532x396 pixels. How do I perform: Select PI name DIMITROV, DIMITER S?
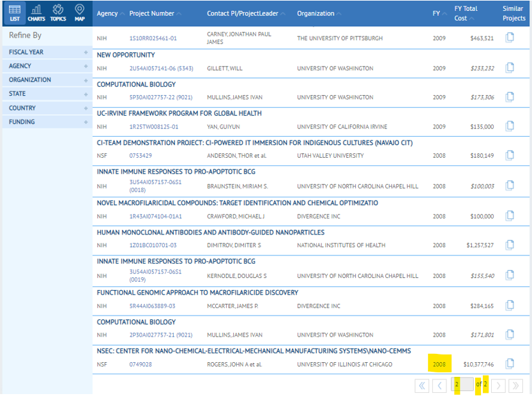(234, 245)
